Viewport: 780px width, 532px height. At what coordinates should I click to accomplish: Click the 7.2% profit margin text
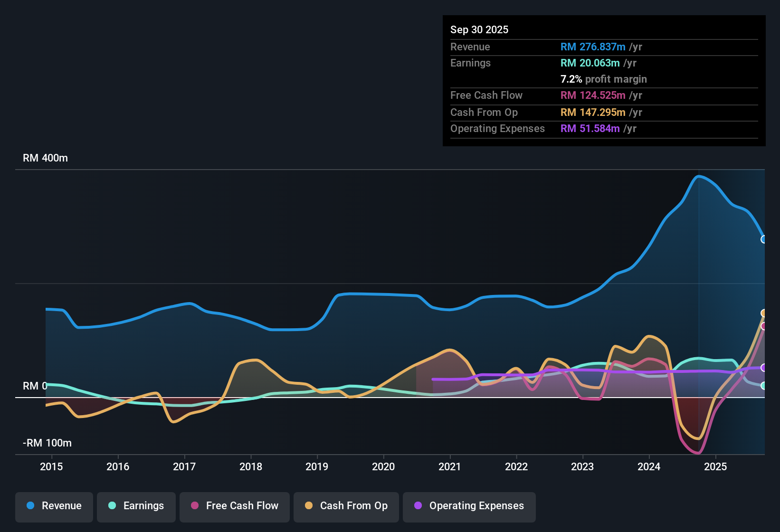click(x=604, y=79)
